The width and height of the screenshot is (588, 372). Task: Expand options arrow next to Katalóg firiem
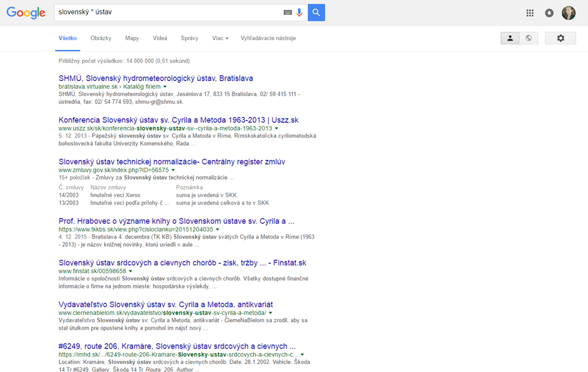165,87
